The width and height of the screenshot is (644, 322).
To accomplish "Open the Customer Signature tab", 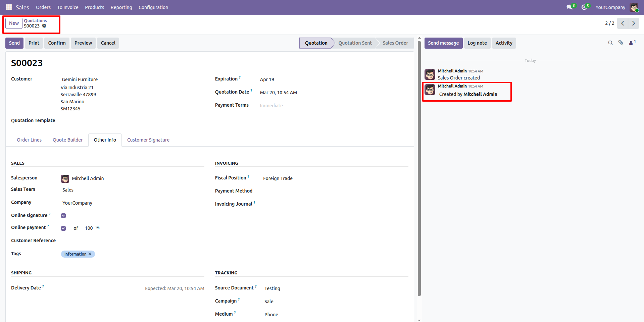I will [x=148, y=140].
